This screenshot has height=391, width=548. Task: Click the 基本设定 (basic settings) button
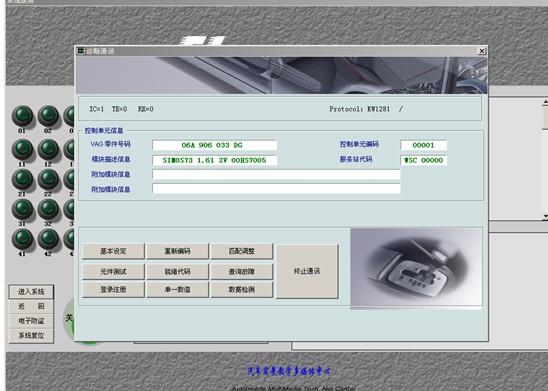tap(113, 251)
